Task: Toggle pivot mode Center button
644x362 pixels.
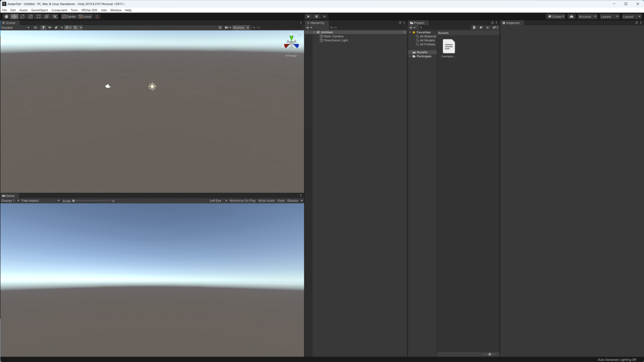Action: point(69,17)
